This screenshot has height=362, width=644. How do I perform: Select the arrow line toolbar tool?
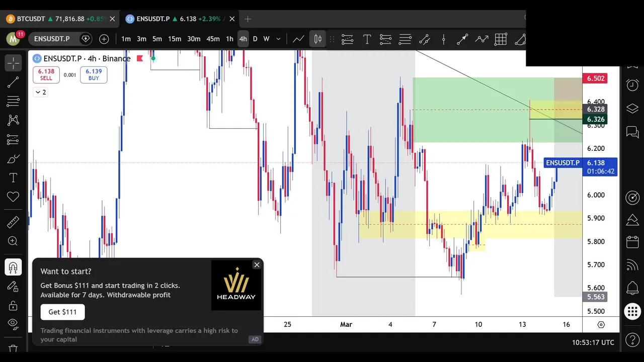tap(462, 39)
